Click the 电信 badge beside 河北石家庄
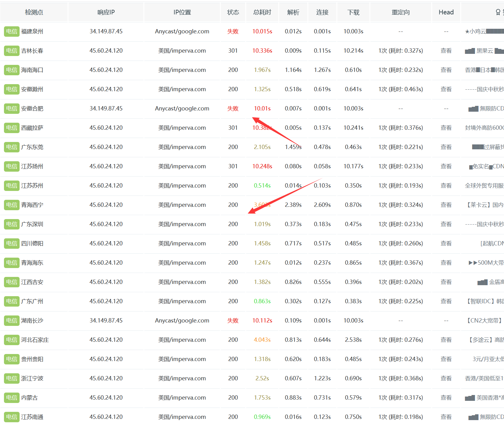504x425 pixels. [x=12, y=340]
